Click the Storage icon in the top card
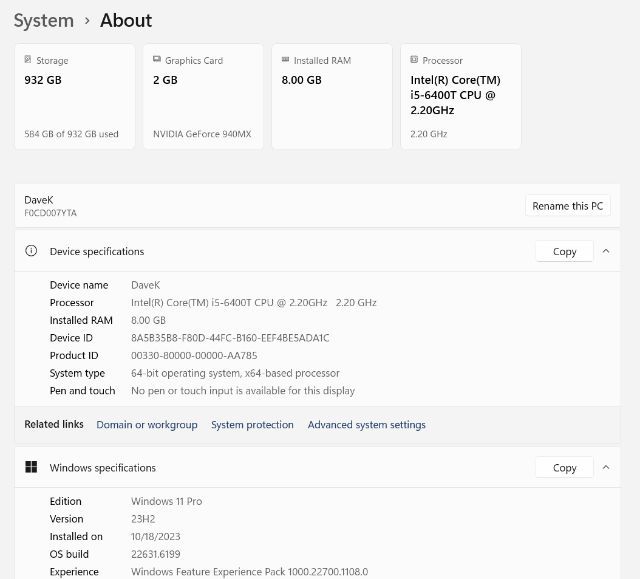 click(28, 60)
